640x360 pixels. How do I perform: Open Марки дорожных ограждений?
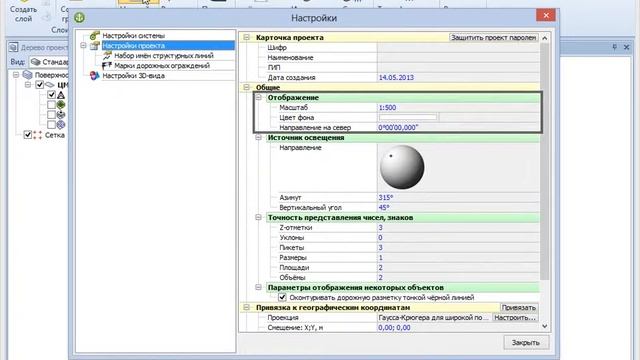(162, 66)
